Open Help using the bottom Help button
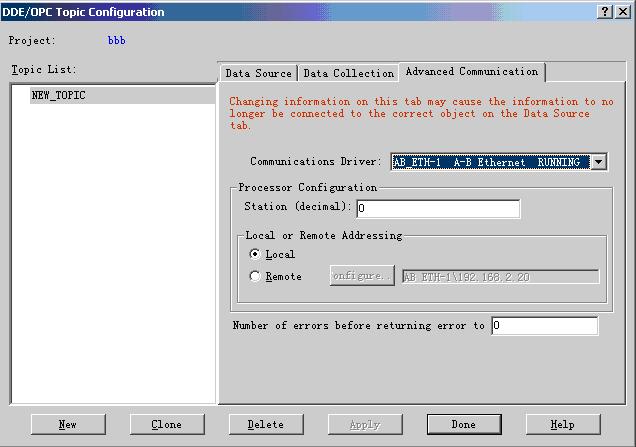The height and width of the screenshot is (447, 636). point(562,424)
